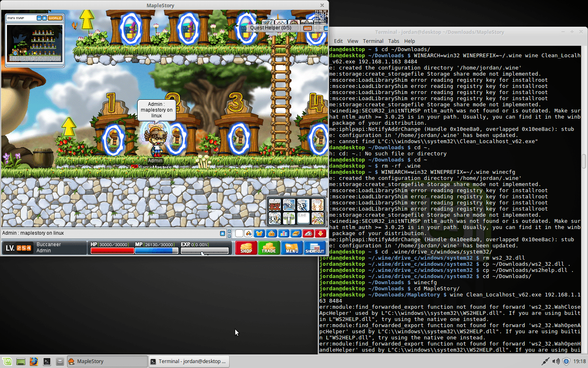
Task: Open the TRADE button
Action: click(269, 248)
